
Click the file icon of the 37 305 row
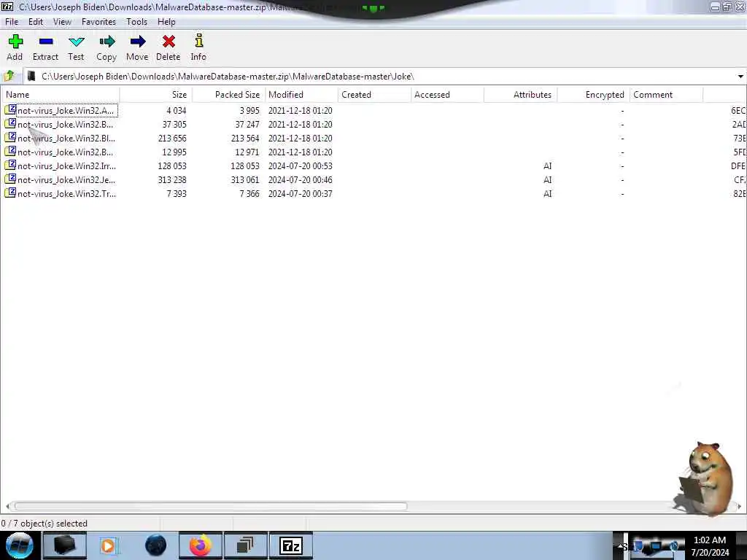[10, 124]
